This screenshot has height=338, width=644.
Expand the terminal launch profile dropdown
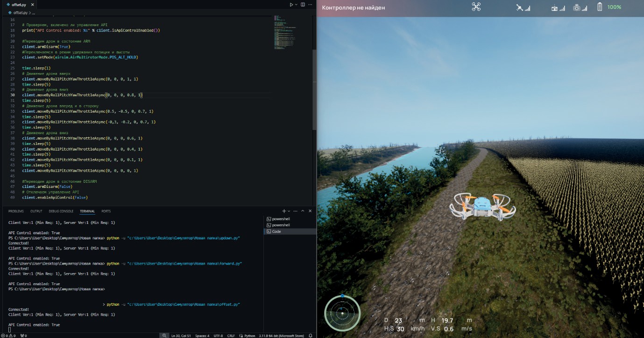pos(289,211)
